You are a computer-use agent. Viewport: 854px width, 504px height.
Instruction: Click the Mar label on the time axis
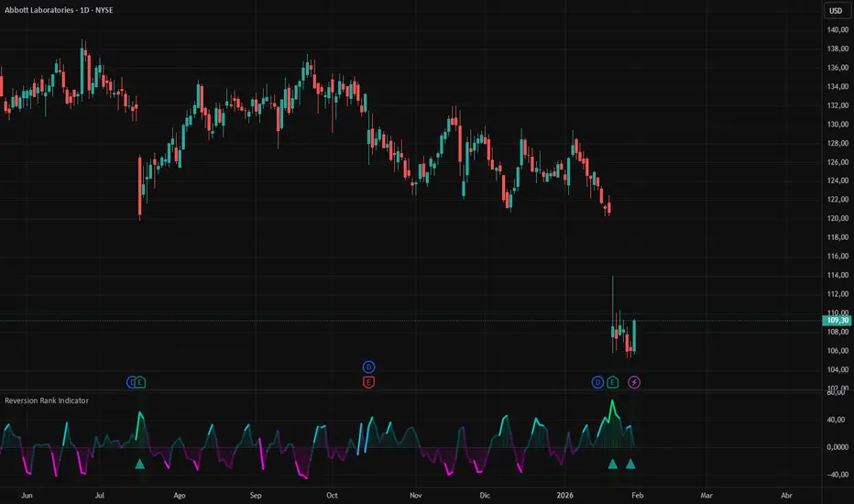coord(706,495)
